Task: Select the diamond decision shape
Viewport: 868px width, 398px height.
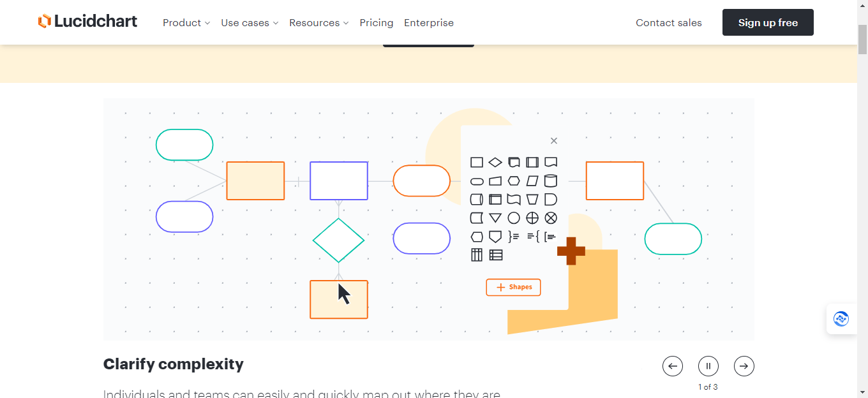Action: click(x=495, y=162)
